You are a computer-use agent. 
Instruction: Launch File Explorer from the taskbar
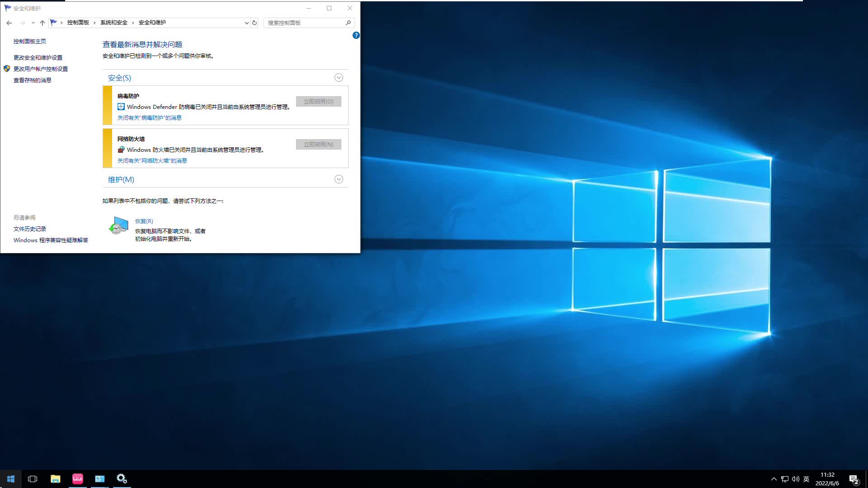pos(56,479)
